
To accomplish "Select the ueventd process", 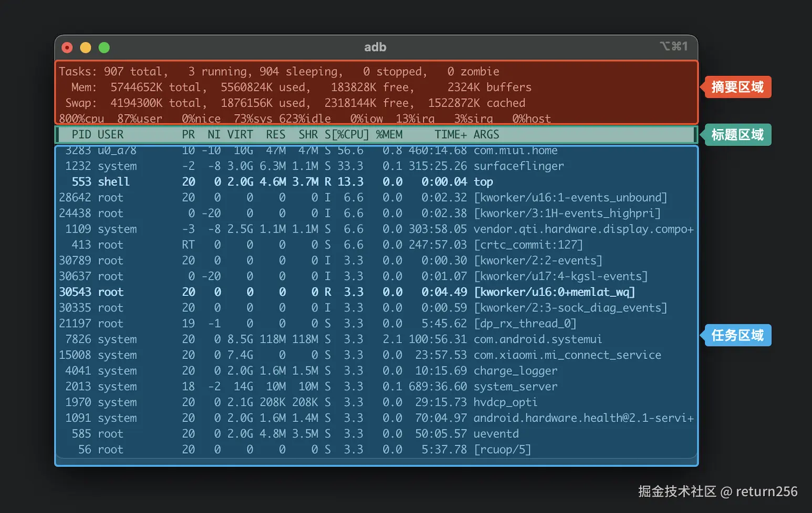I will [x=496, y=434].
